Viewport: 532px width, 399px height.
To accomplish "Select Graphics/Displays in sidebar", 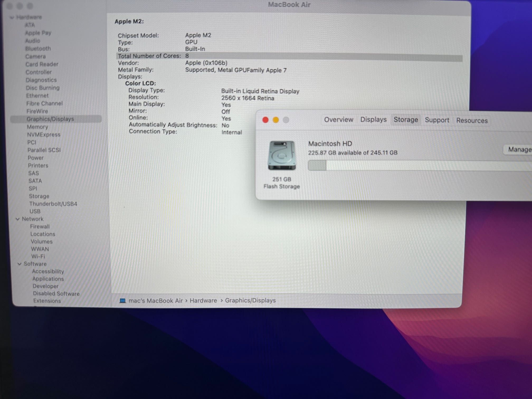I will pyautogui.click(x=56, y=119).
